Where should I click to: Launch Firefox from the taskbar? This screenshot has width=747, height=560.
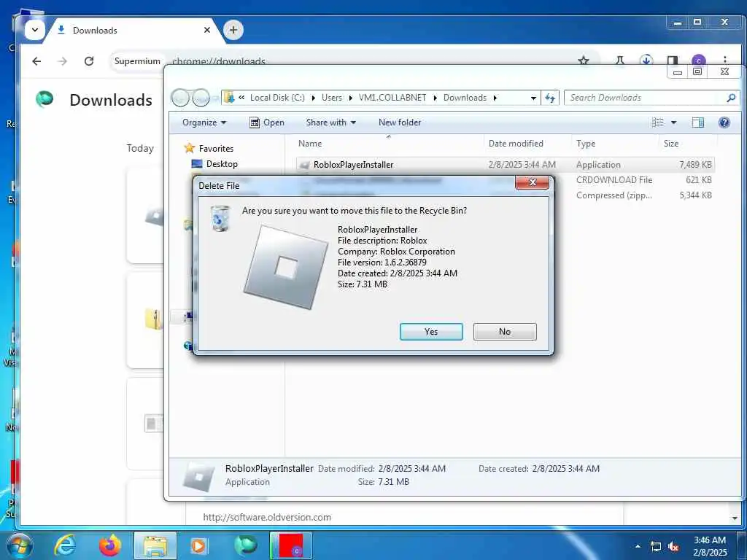click(x=109, y=545)
